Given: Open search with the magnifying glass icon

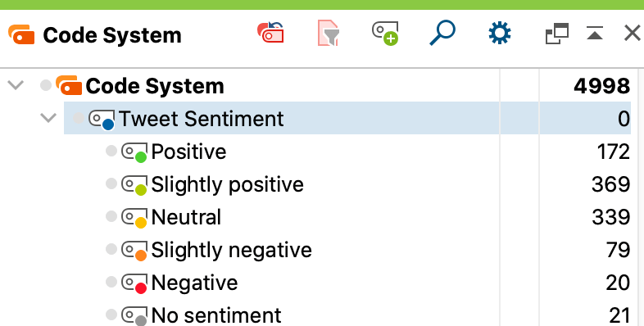Looking at the screenshot, I should pyautogui.click(x=442, y=33).
